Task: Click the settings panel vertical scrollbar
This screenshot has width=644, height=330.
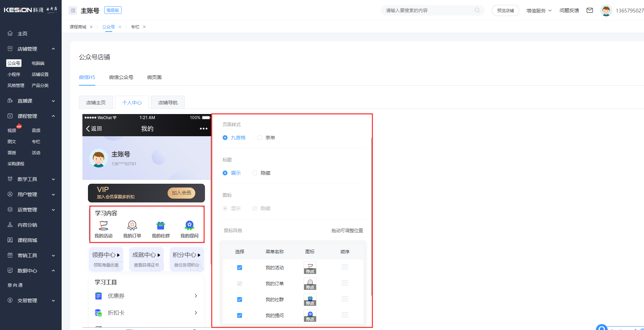Action: coord(372,215)
